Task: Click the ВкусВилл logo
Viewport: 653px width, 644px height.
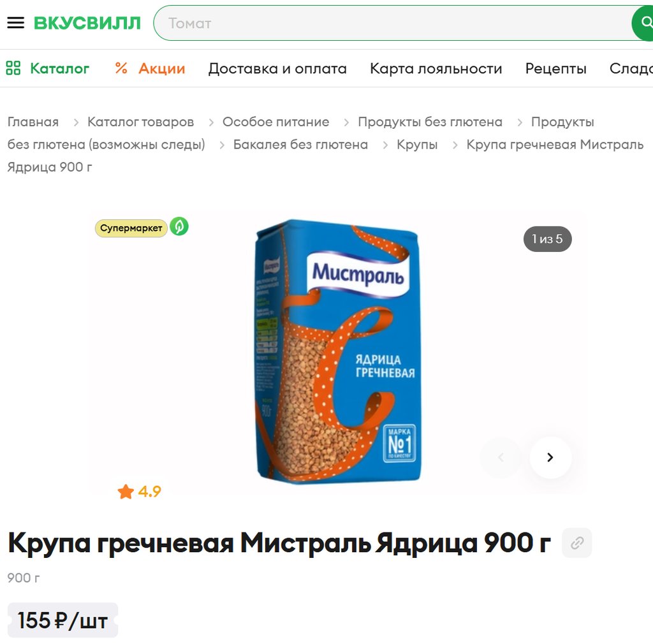Action: [87, 23]
